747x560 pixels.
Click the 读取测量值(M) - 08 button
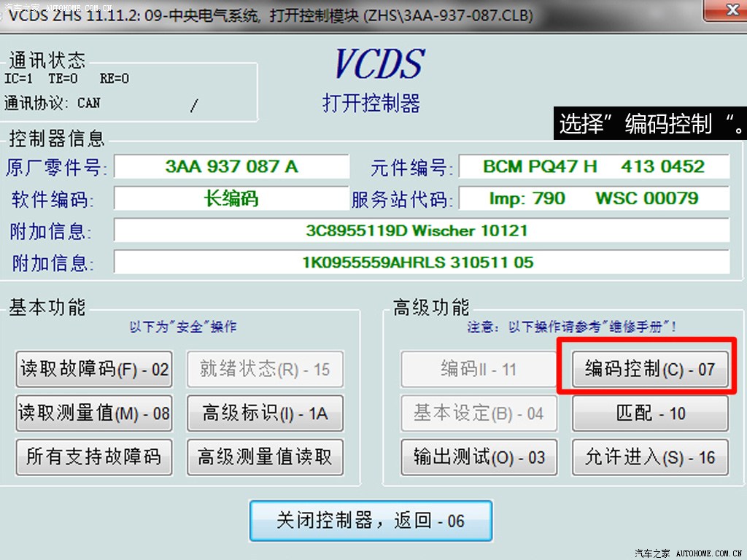(94, 413)
